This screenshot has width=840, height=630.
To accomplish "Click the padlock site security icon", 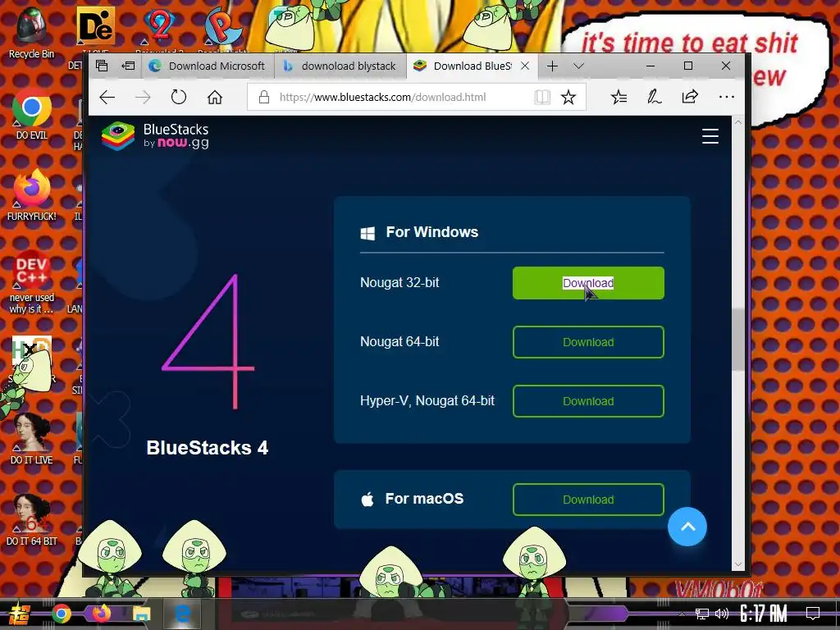I will pos(263,97).
